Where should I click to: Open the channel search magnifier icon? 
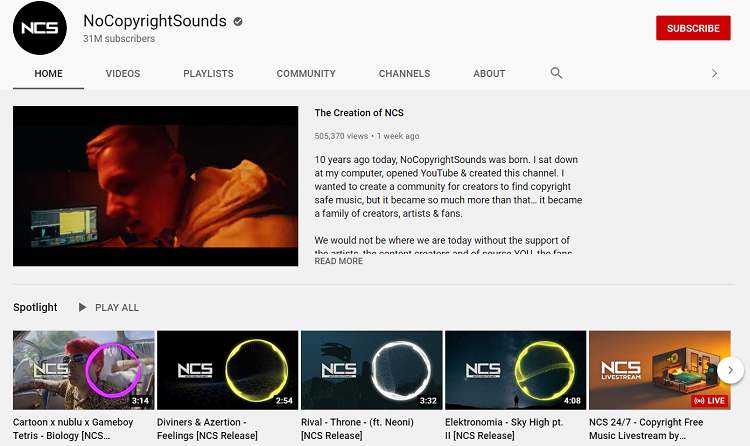pyautogui.click(x=556, y=73)
